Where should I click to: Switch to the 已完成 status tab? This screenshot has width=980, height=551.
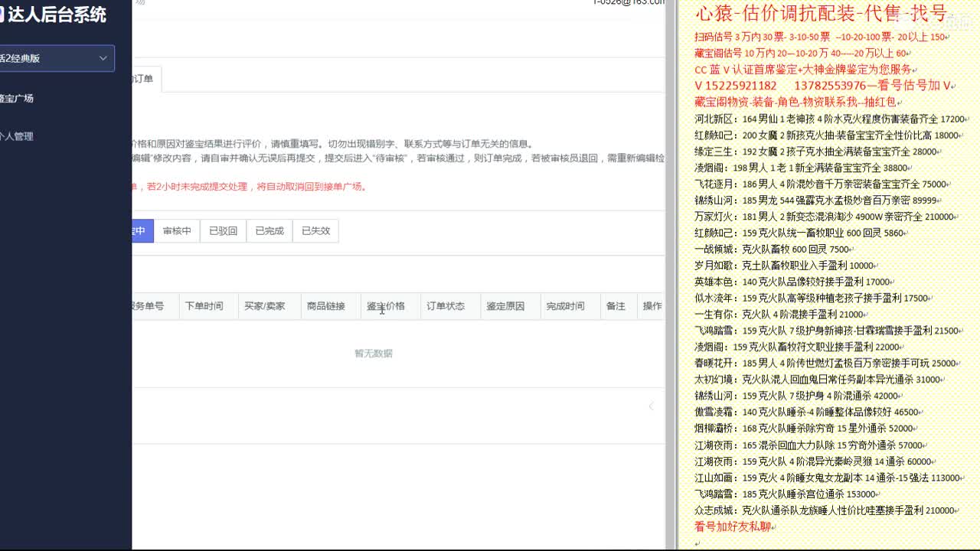point(269,231)
